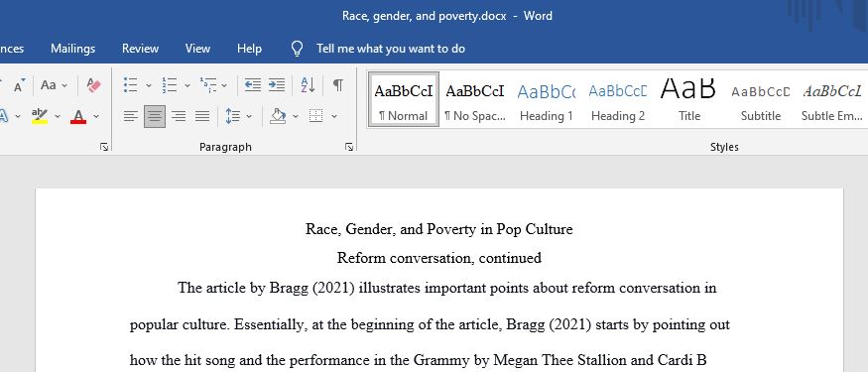Expand the Multilevel List dropdown arrow
The image size is (868, 372).
(x=224, y=85)
